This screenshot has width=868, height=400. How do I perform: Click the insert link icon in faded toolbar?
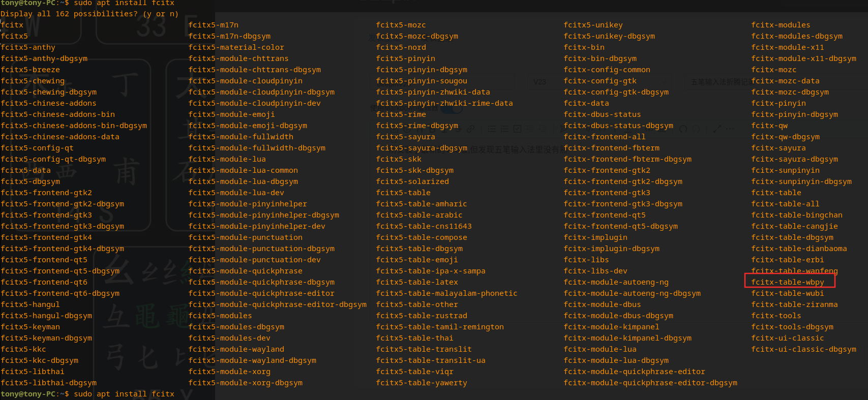pyautogui.click(x=471, y=129)
